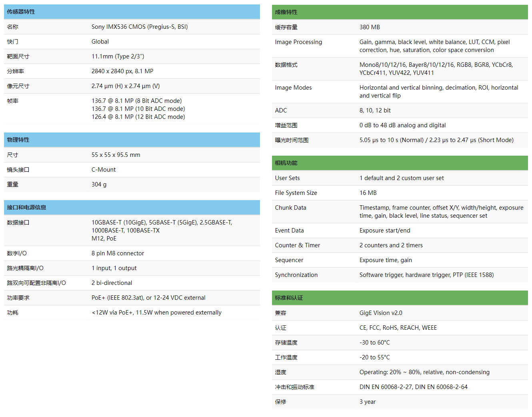Click the Image Modes row label
Screen dimensions: 532x417
pyautogui.click(x=293, y=88)
